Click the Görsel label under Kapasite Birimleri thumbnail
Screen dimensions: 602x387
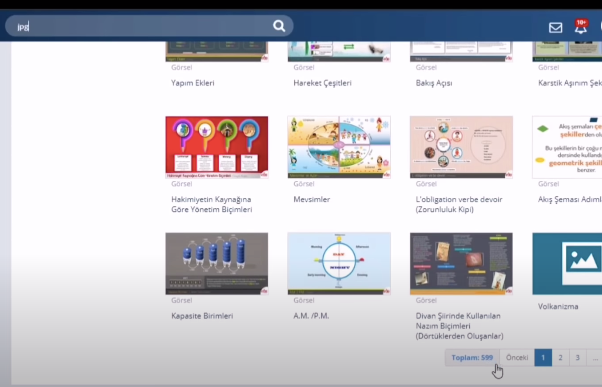pos(182,300)
